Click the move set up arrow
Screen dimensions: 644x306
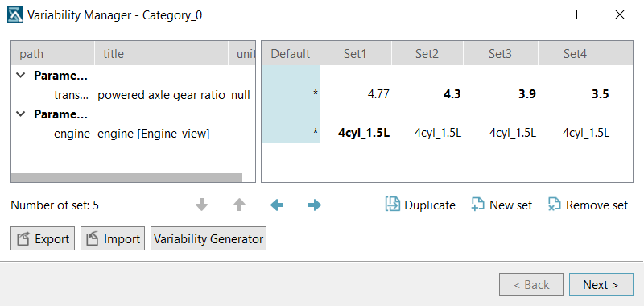pos(239,205)
